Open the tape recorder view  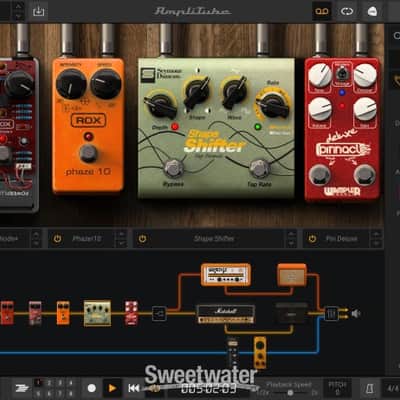(x=322, y=11)
